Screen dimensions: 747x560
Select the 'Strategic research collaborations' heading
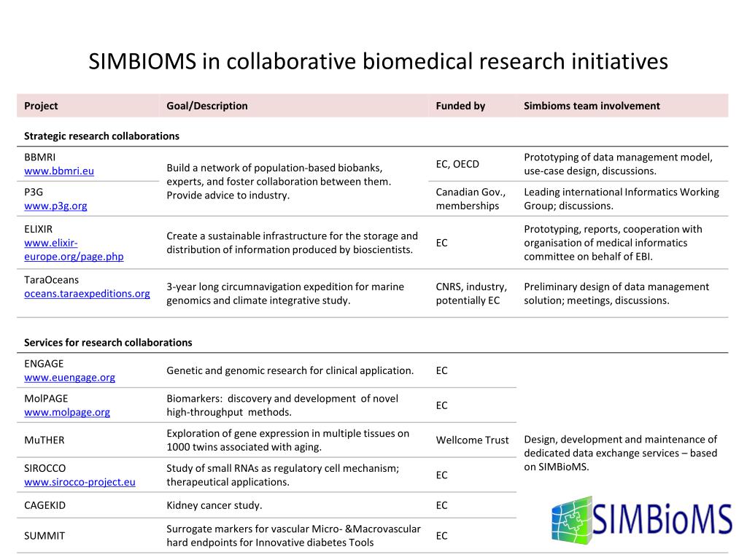[101, 136]
